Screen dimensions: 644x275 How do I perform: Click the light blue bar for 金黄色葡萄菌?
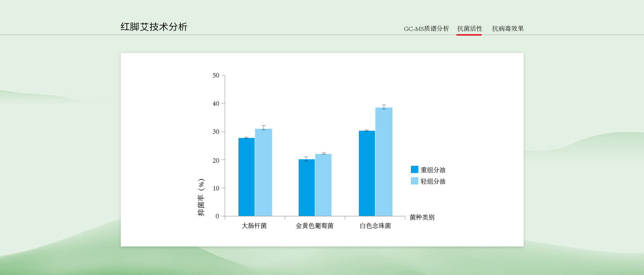pyautogui.click(x=323, y=185)
